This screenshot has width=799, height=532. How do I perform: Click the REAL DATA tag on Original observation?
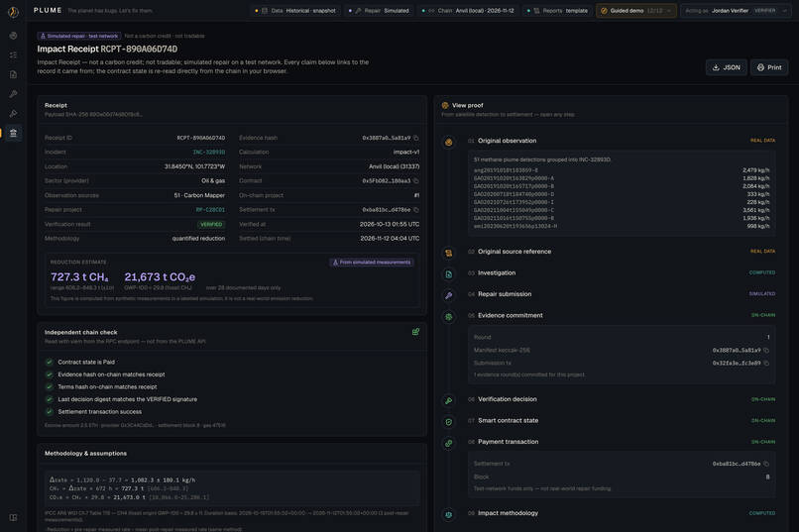763,141
